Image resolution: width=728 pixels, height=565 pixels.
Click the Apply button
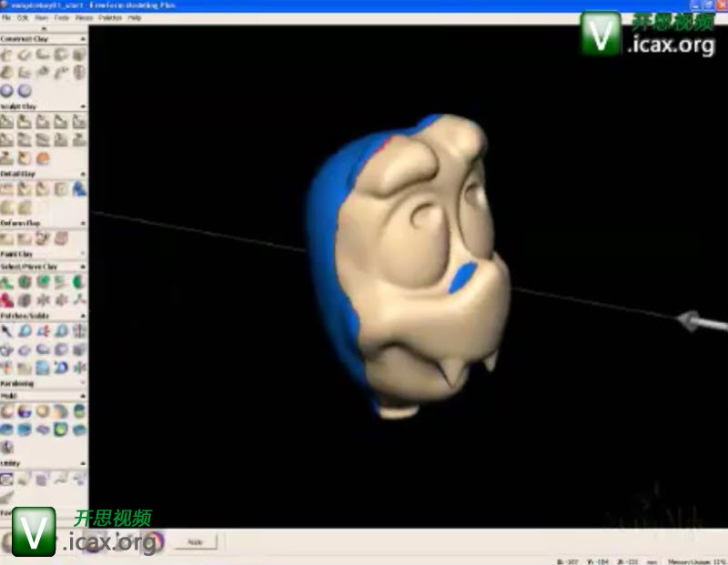195,542
